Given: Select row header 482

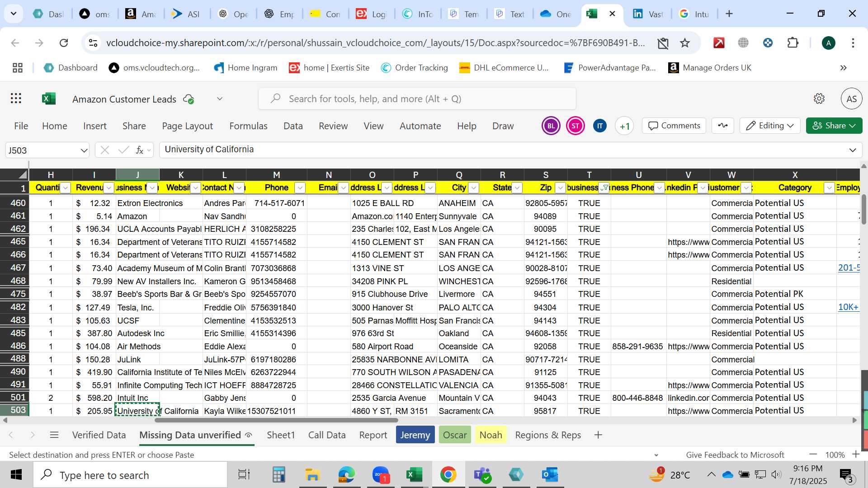Looking at the screenshot, I should (x=14, y=307).
